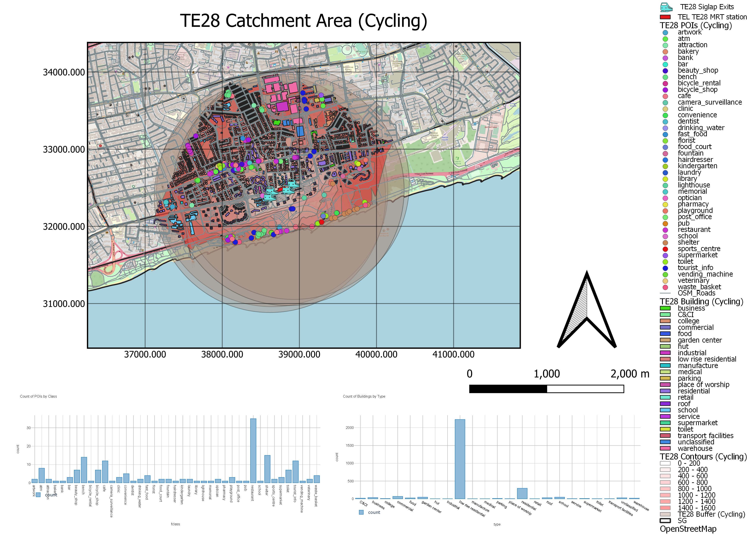Click the 1400 - 1600 contour swatch
This screenshot has width=756, height=535.
click(665, 508)
